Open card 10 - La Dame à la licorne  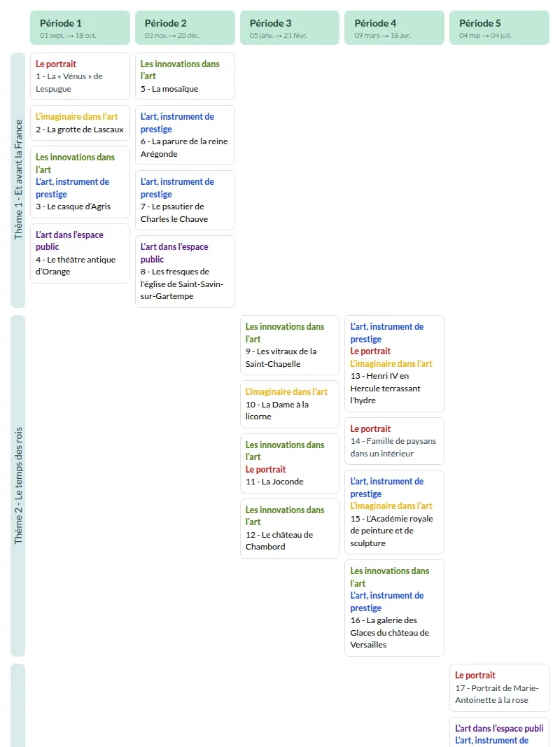290,404
